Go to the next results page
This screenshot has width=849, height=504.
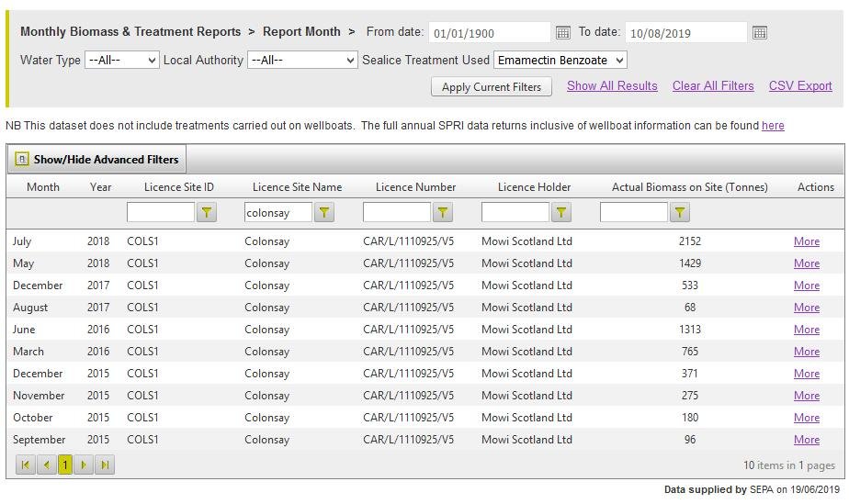pyautogui.click(x=84, y=465)
